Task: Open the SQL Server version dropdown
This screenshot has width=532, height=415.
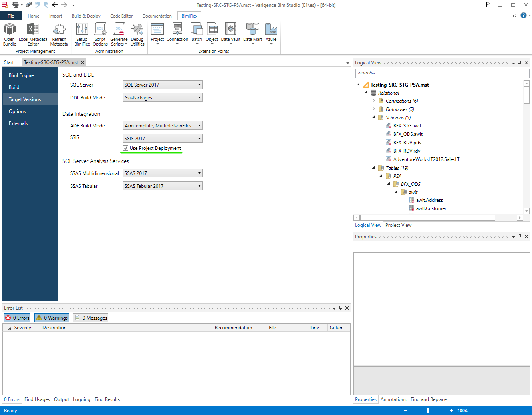Action: point(163,85)
